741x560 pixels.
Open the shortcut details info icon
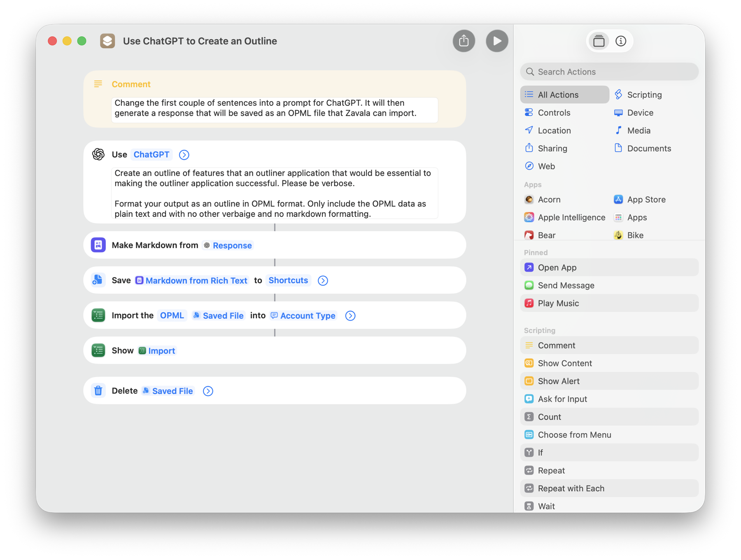(x=620, y=41)
